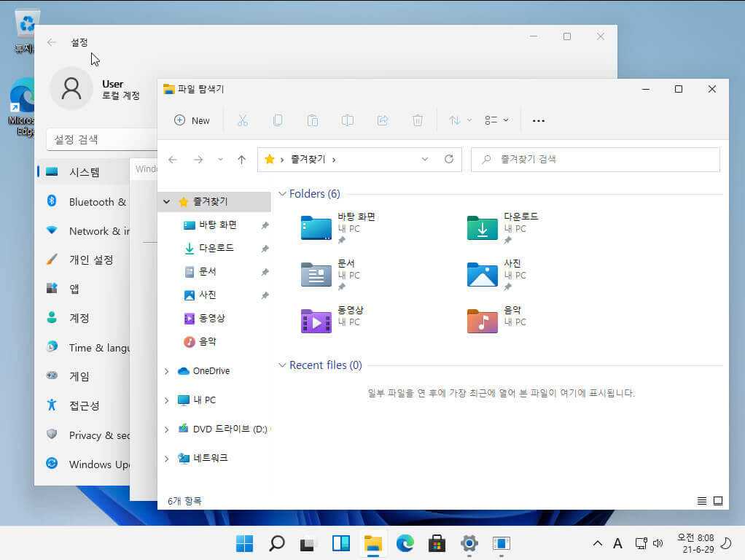Click the New button in File Explorer

point(192,121)
